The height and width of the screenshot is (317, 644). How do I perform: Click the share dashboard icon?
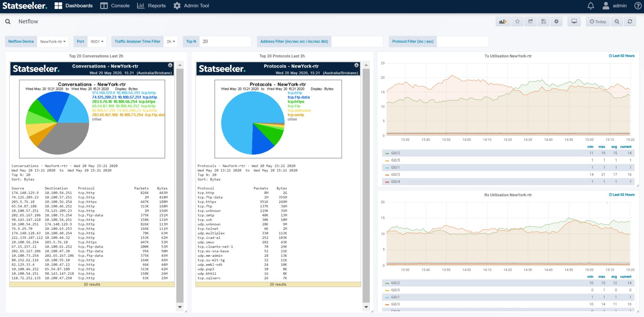(530, 21)
